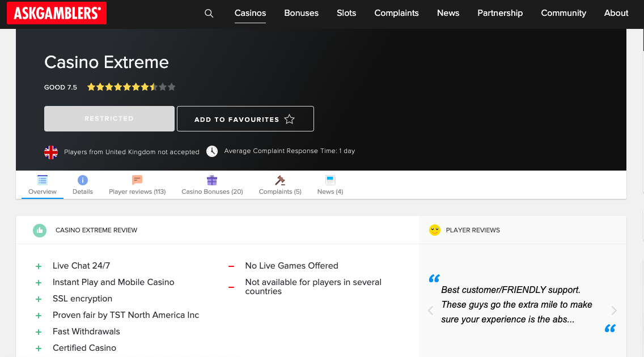Click the 'No Live Games Offered' con
644x357 pixels.
(x=291, y=266)
